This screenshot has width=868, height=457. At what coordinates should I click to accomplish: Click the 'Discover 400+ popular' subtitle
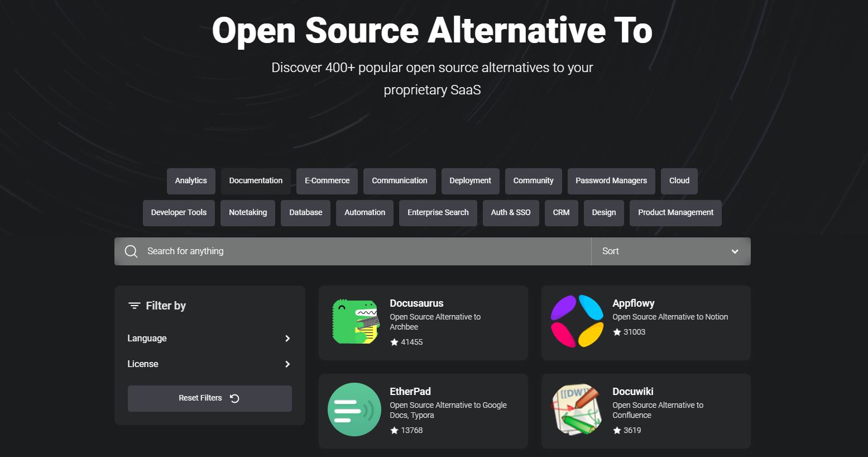pyautogui.click(x=432, y=79)
